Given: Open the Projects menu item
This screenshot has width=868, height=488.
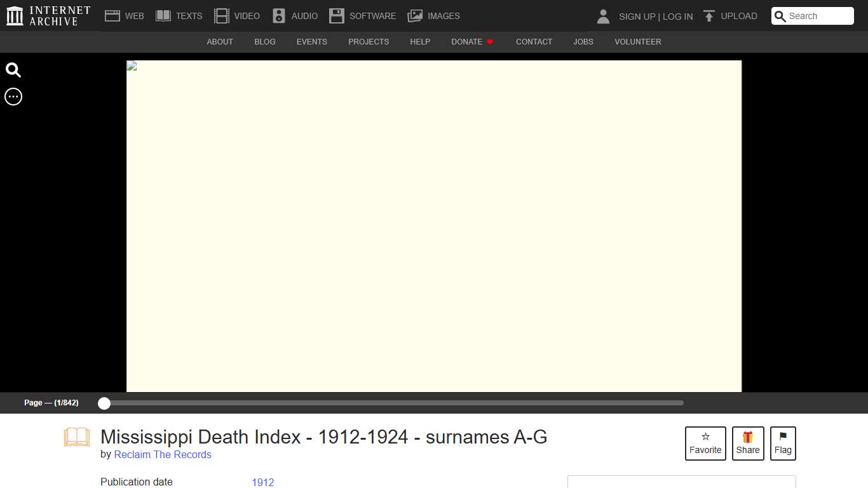Looking at the screenshot, I should [x=369, y=41].
